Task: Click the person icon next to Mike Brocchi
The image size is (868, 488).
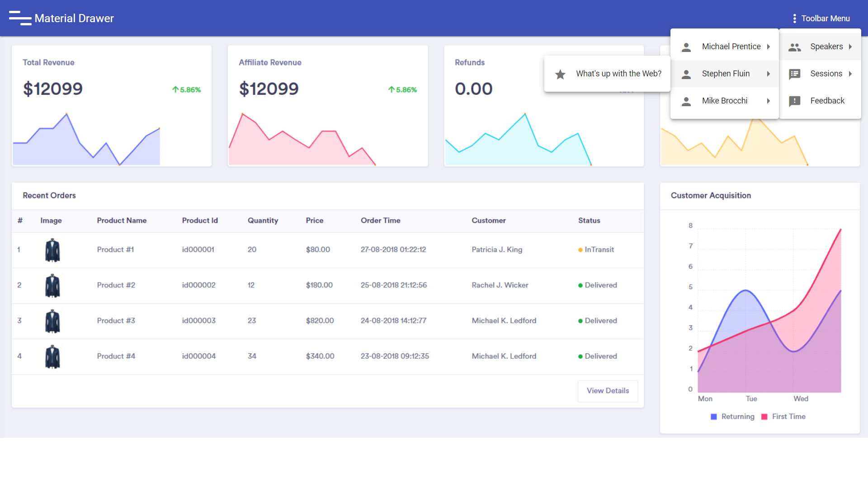Action: point(686,101)
